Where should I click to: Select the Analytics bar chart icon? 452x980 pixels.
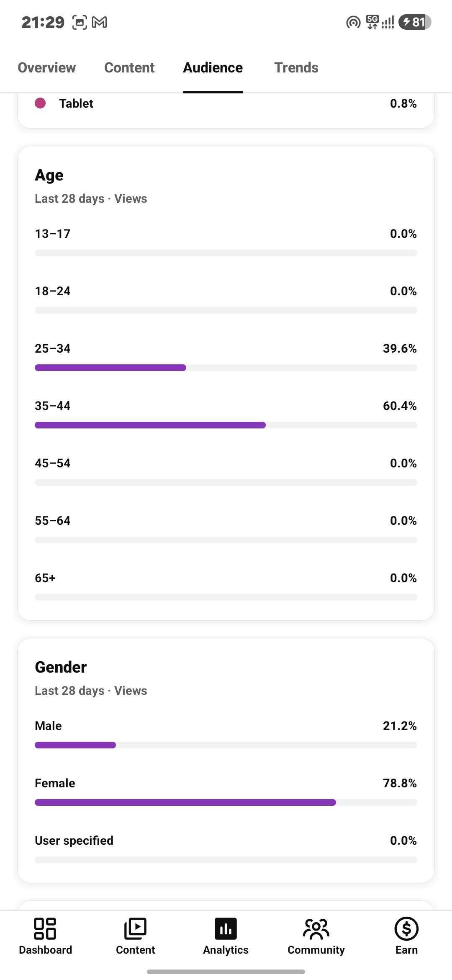(226, 929)
